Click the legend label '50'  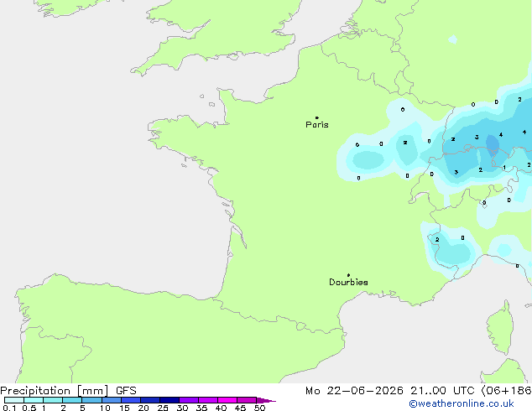coord(260,408)
